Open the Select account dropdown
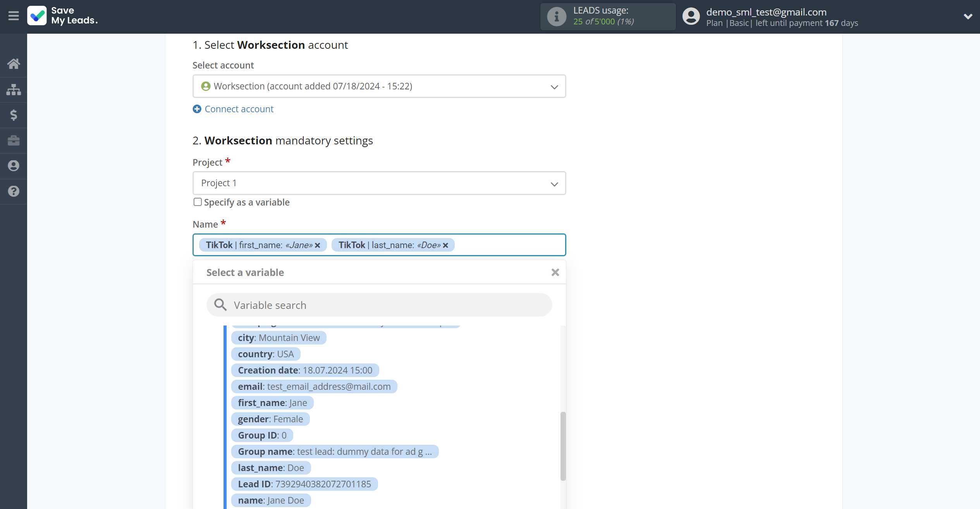The image size is (980, 509). pyautogui.click(x=379, y=86)
